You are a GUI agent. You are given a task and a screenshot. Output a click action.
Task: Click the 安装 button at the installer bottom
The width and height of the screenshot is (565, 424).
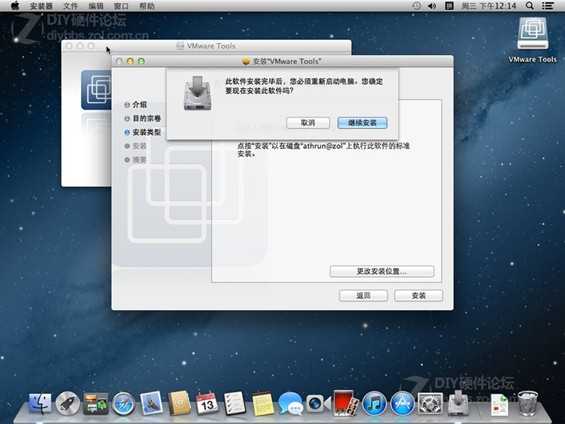point(418,295)
